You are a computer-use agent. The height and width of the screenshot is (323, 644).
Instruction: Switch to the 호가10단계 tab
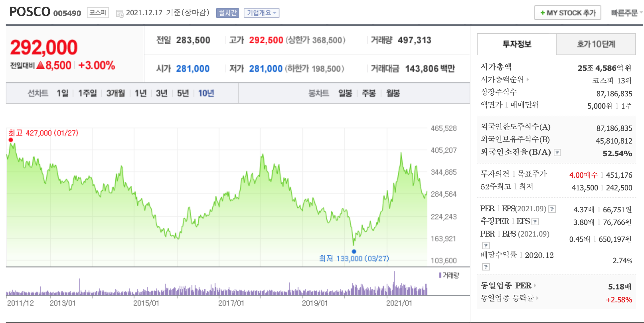[x=596, y=44]
